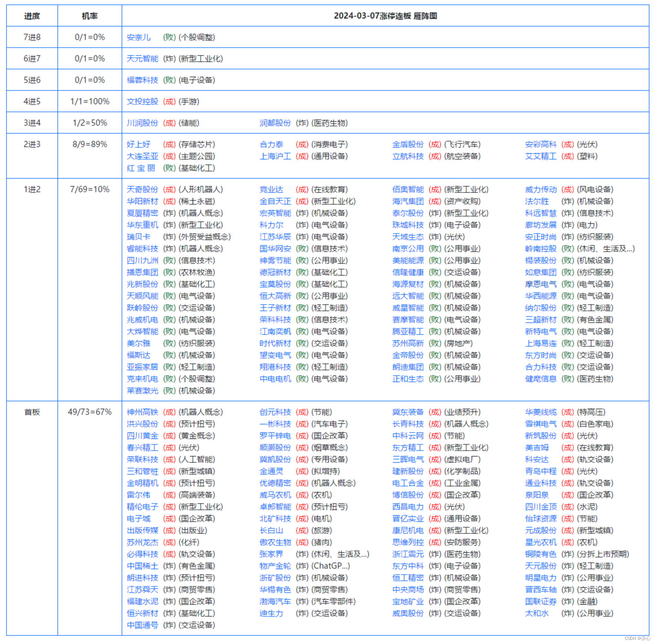Screen dimensions: 656x644
Task: Open the 天元智能 stock link
Action: 142,59
